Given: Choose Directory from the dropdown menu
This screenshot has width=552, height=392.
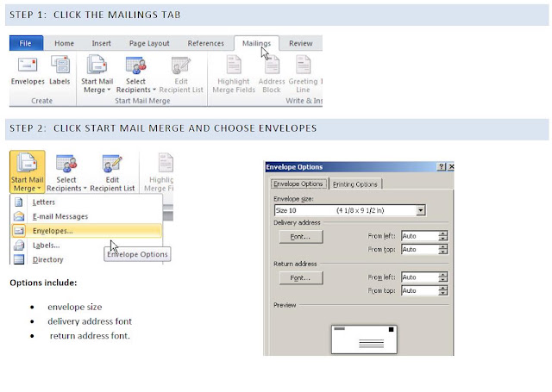Looking at the screenshot, I should pyautogui.click(x=86, y=259).
